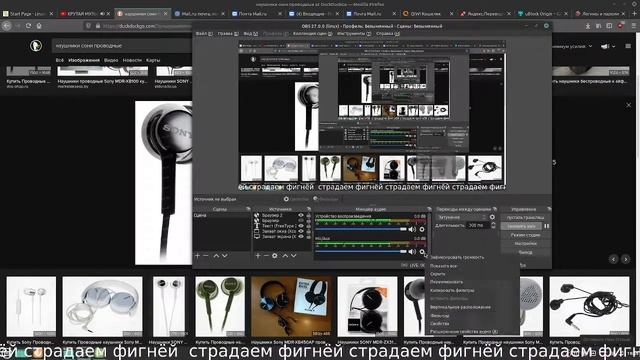Toggle visibility eye for Браузер source

pyautogui.click(x=301, y=220)
